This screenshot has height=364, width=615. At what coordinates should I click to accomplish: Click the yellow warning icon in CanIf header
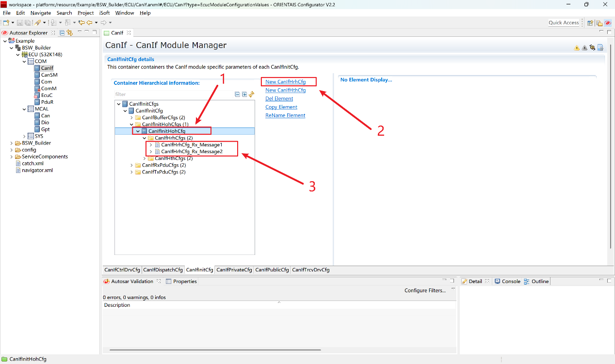[x=577, y=47]
